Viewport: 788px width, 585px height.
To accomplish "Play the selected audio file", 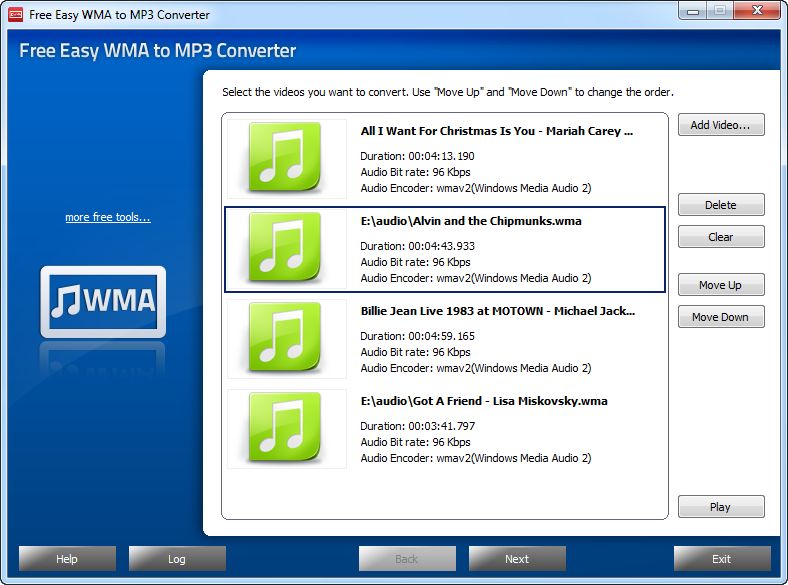I will pyautogui.click(x=721, y=507).
